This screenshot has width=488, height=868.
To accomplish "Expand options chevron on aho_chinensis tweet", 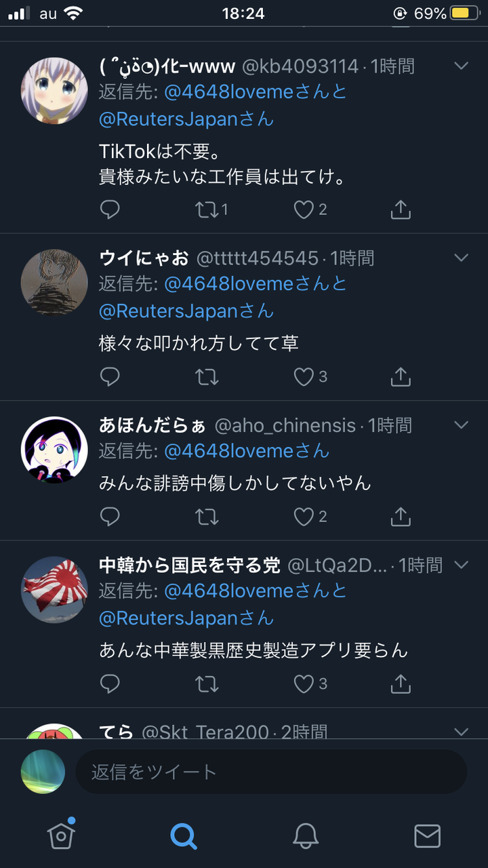I will 461,425.
